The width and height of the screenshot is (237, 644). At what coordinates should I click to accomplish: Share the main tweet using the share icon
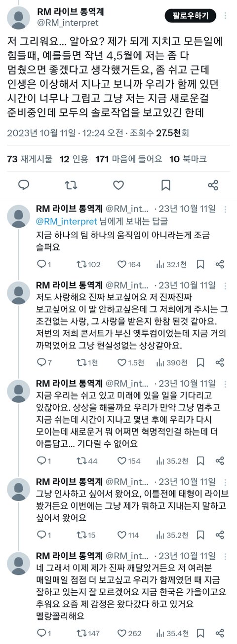point(213,185)
